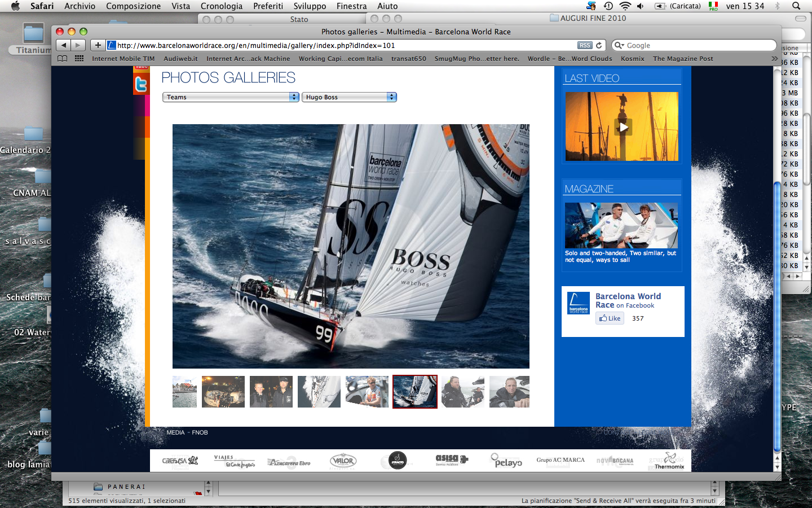Screen dimensions: 812x508
Task: Open the Internet Mobile TIM bookmark
Action: [x=123, y=59]
